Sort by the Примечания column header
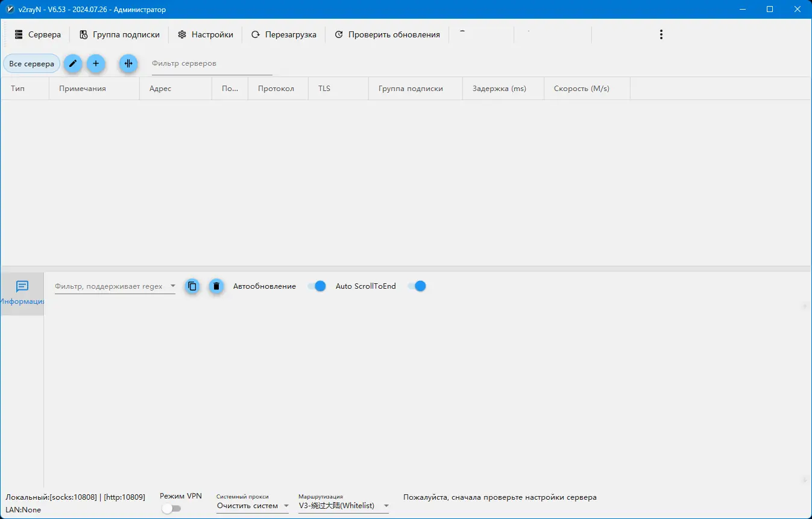 click(95, 89)
